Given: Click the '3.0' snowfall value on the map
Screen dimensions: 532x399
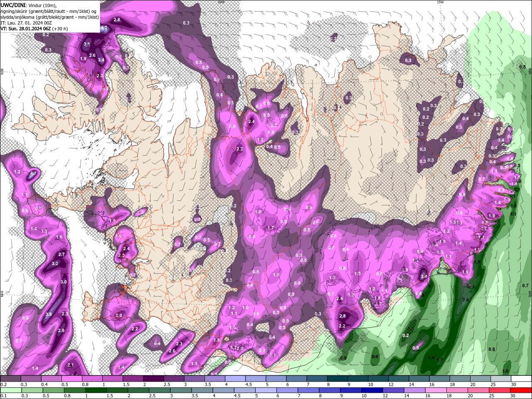Looking at the screenshot, I should [64, 282].
